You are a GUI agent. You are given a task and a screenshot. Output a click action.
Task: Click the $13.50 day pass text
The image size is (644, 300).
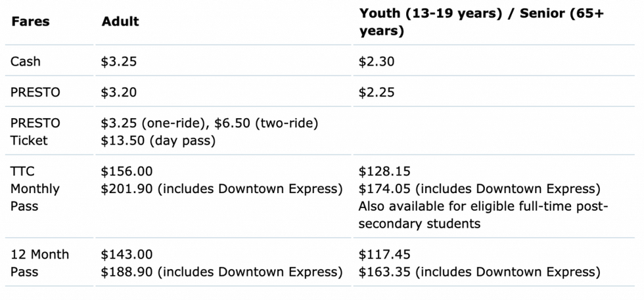(x=158, y=140)
